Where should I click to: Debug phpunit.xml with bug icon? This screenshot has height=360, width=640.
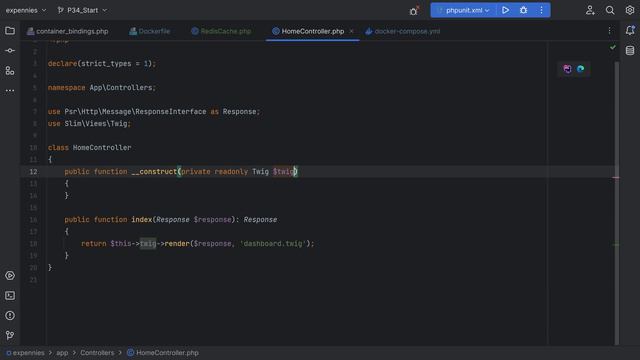[523, 10]
